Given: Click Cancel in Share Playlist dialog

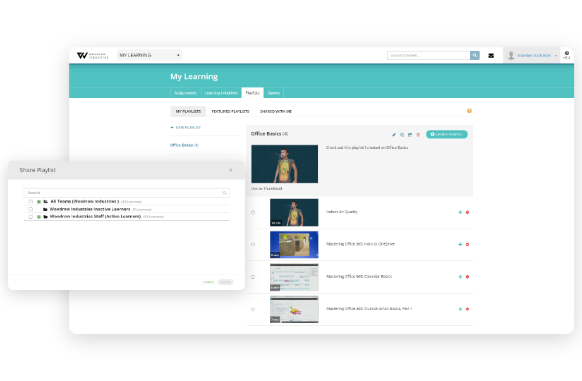Looking at the screenshot, I should pyautogui.click(x=208, y=282).
